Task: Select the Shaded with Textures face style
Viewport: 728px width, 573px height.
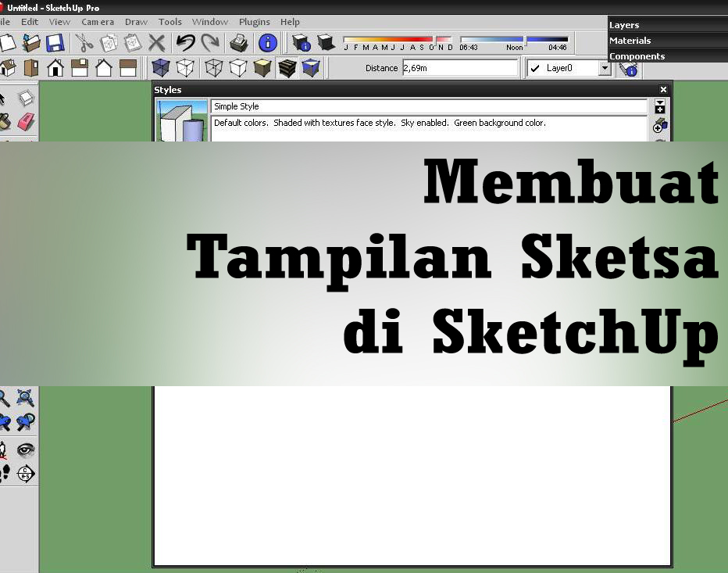Action: [287, 68]
